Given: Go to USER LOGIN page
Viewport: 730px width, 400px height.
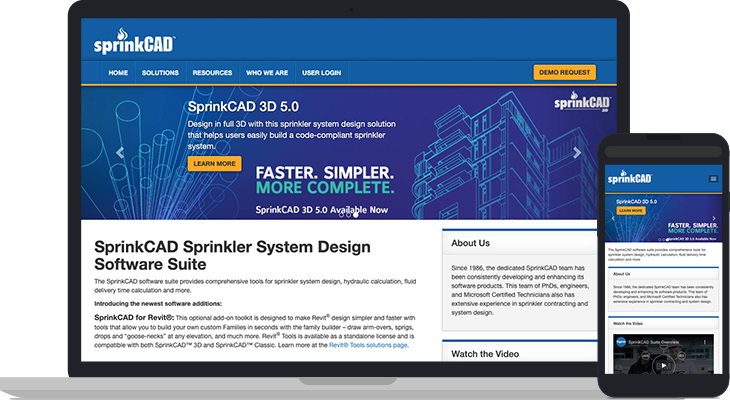Looking at the screenshot, I should point(322,73).
